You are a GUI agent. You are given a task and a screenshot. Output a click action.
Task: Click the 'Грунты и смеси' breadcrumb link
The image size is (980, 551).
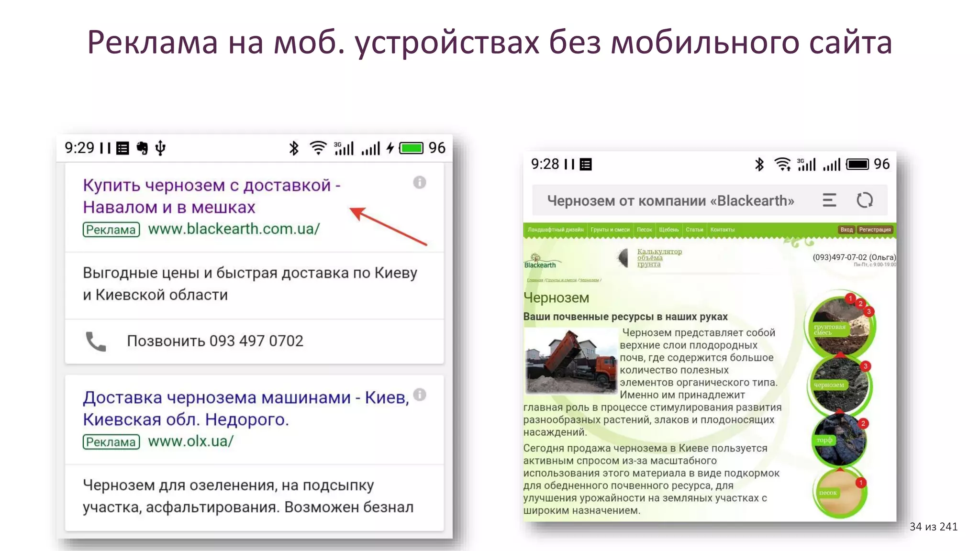coord(560,280)
